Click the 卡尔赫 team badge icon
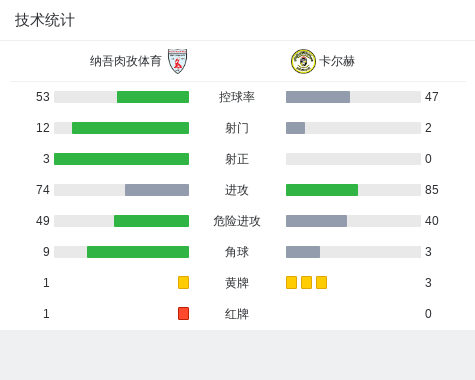This screenshot has width=475, height=380. pyautogui.click(x=303, y=61)
